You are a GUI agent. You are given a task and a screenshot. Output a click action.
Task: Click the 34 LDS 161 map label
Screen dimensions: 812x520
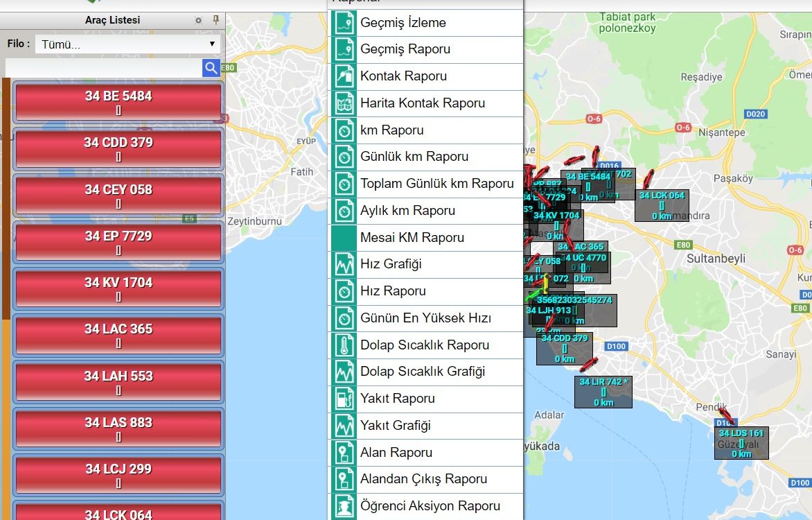[741, 443]
